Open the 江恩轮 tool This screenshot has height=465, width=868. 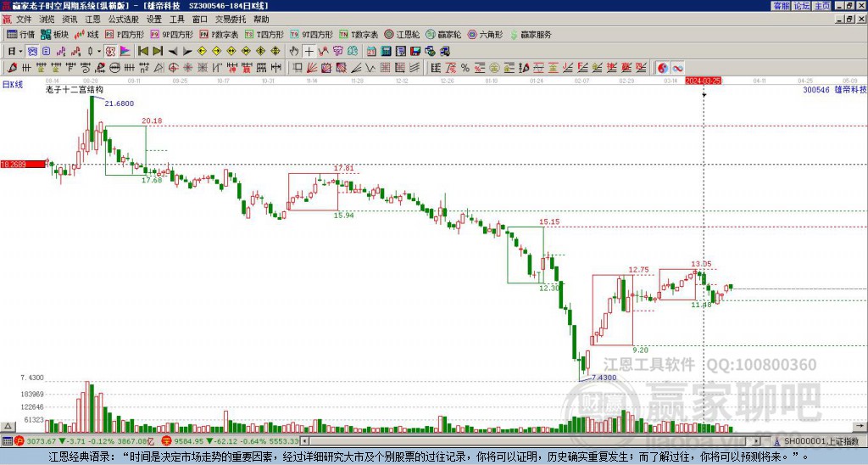[402, 34]
